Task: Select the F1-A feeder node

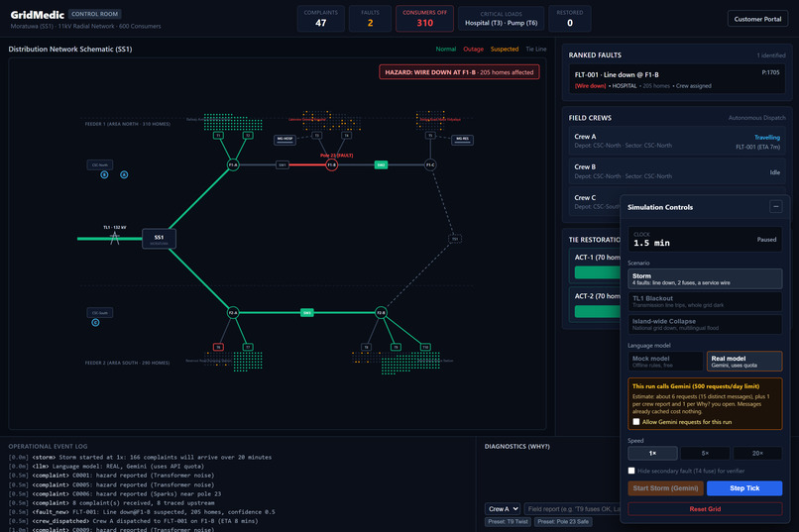Action: pos(233,164)
